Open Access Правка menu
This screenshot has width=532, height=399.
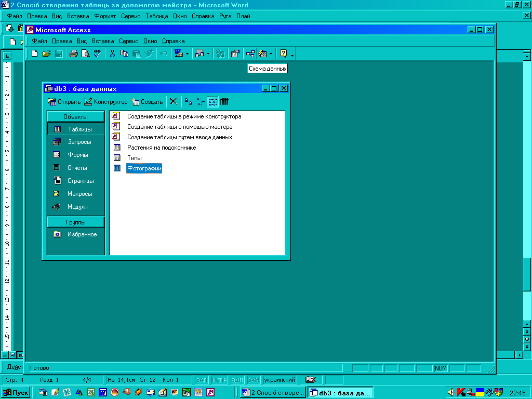62,41
